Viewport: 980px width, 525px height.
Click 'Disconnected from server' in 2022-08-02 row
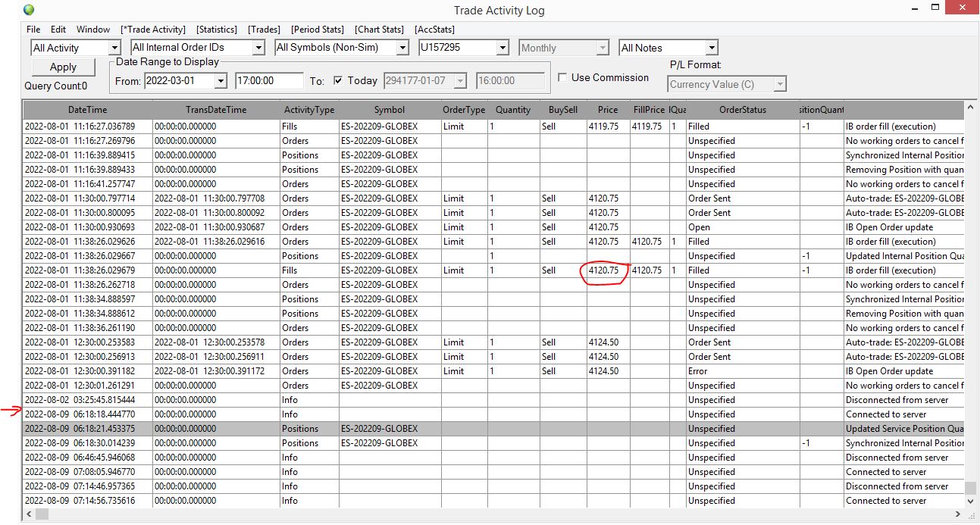(x=897, y=400)
